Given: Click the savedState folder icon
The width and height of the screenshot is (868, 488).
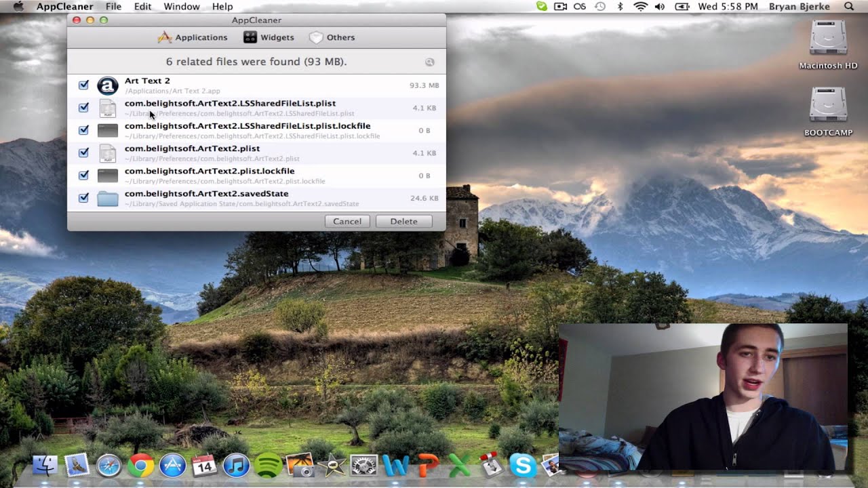Looking at the screenshot, I should (107, 198).
